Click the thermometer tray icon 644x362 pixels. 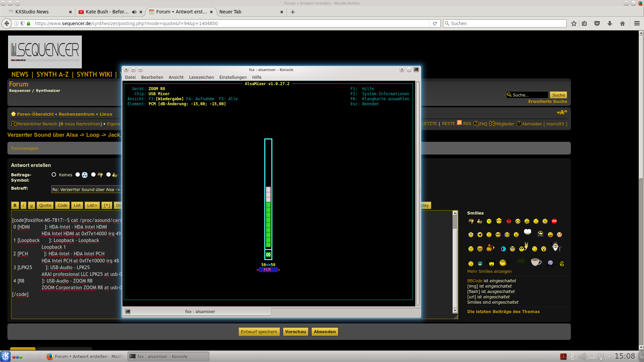(x=573, y=357)
